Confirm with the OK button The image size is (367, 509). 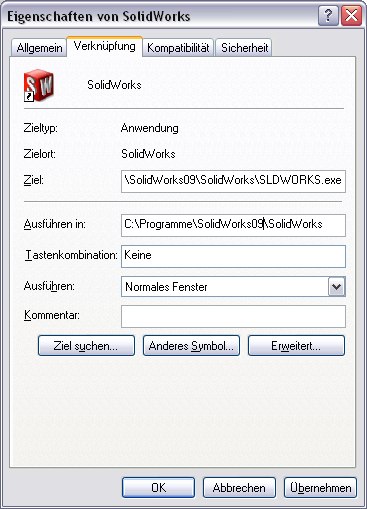(x=158, y=488)
